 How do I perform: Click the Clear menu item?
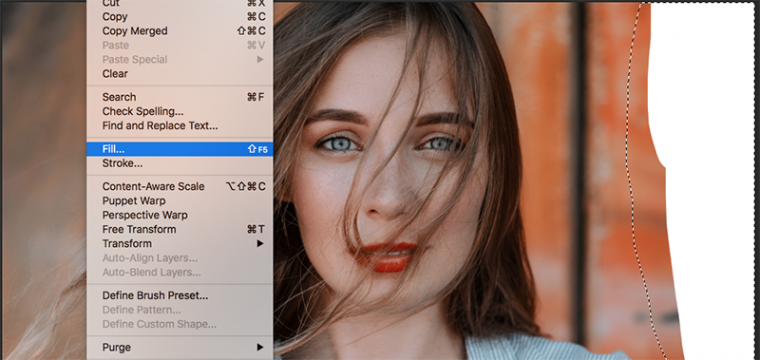click(x=180, y=74)
